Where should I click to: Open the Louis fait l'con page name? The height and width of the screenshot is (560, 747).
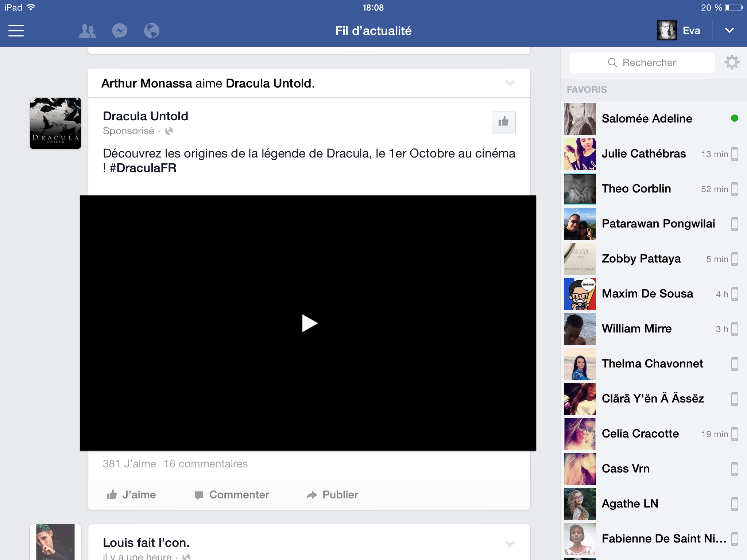[146, 543]
